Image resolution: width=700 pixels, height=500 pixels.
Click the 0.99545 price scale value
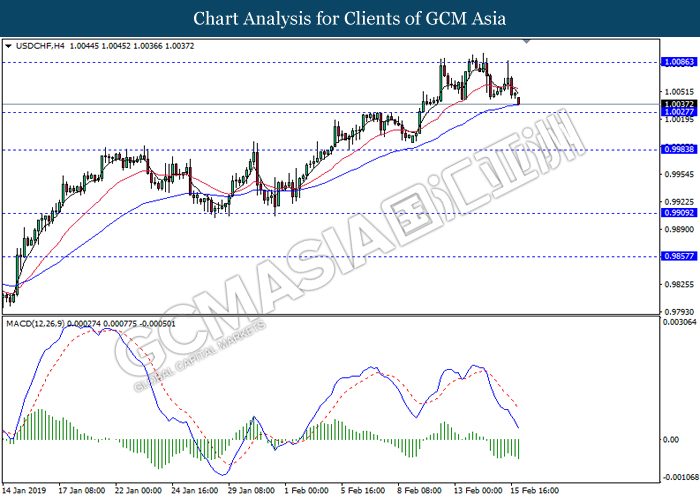pyautogui.click(x=679, y=174)
